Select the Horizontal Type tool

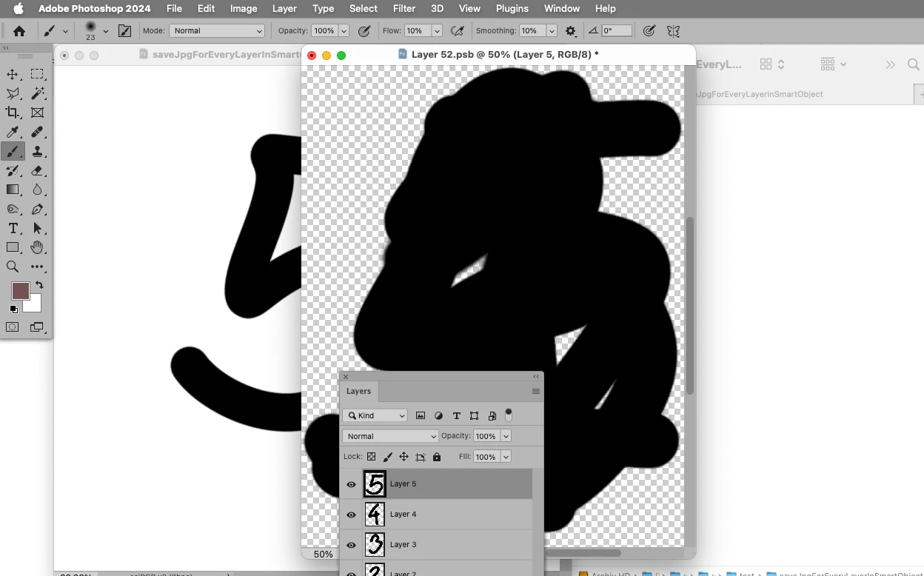click(x=13, y=228)
